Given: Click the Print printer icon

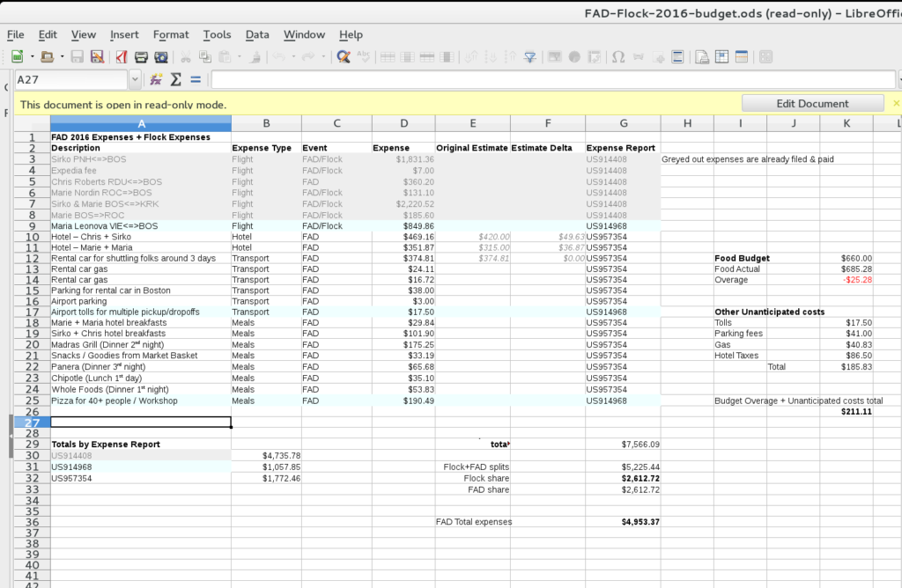Looking at the screenshot, I should [141, 57].
